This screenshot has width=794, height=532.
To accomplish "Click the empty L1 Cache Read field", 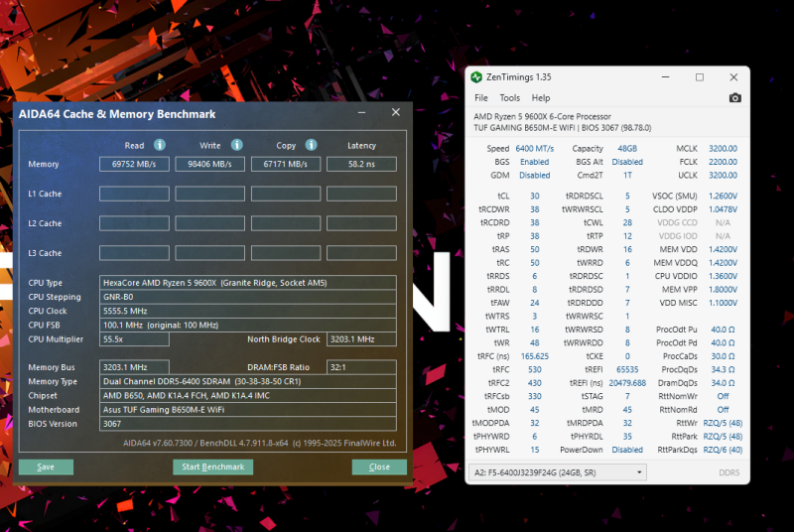I will pyautogui.click(x=134, y=194).
